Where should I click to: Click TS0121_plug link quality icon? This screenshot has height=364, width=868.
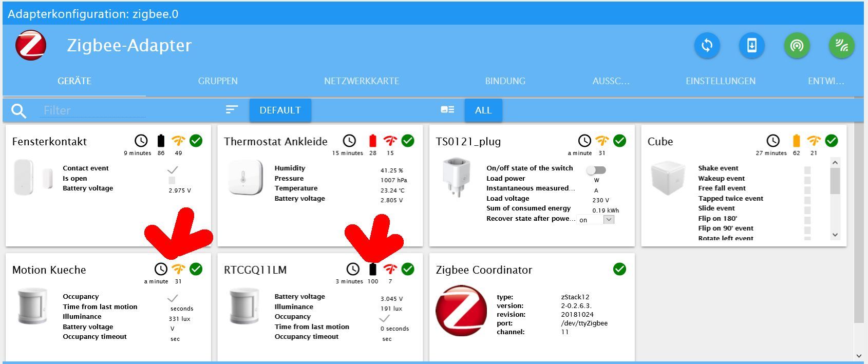(602, 141)
